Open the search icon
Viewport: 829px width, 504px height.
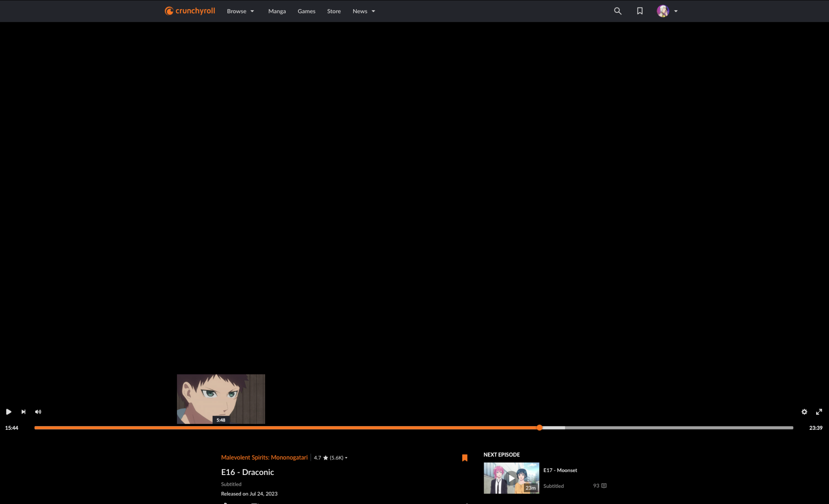[x=618, y=11]
